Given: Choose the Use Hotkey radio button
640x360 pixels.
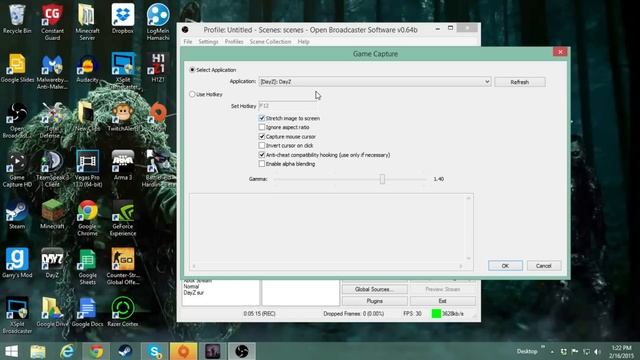Looking at the screenshot, I should 192,94.
